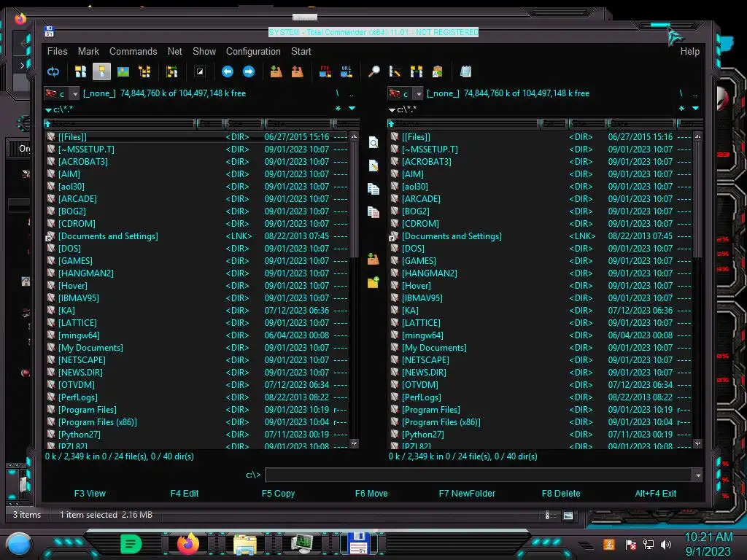Open the Search files magnifier icon
747x560 pixels.
[x=374, y=72]
